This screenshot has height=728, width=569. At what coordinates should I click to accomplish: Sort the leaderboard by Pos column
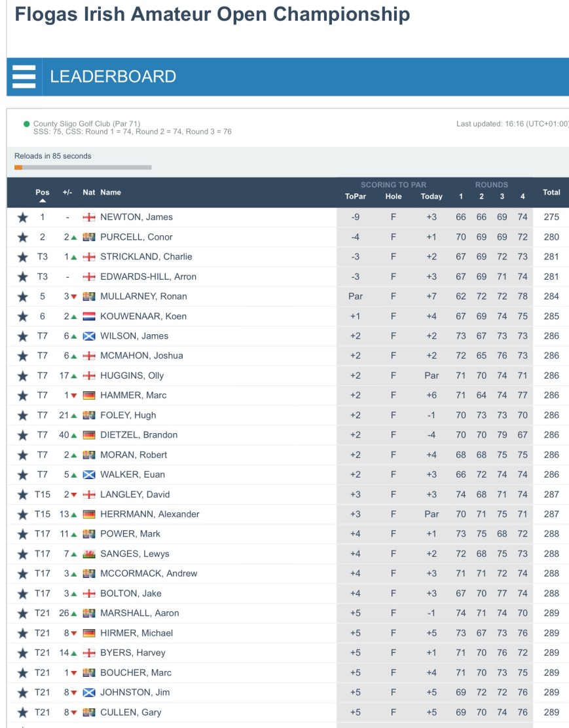(x=43, y=193)
